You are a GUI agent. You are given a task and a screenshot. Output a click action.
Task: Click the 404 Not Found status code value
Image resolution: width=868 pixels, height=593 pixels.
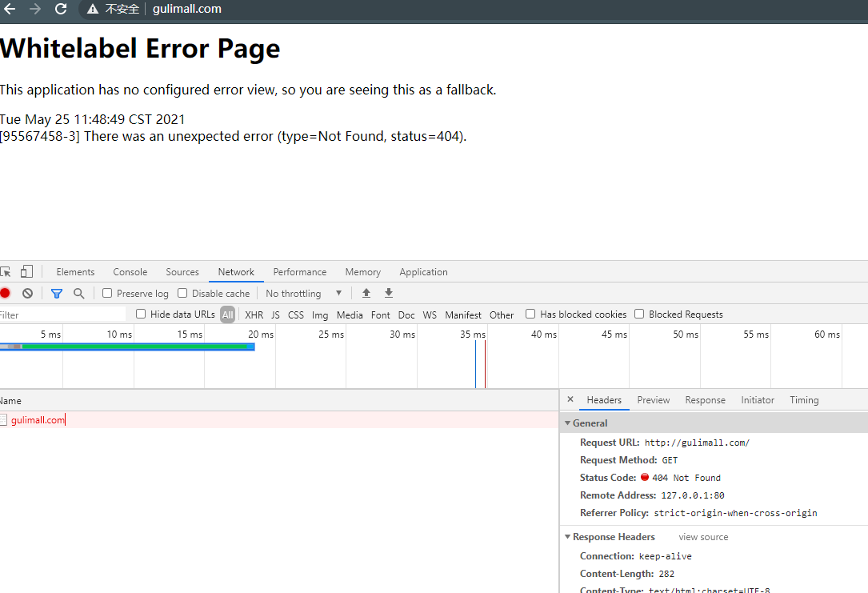click(x=686, y=478)
